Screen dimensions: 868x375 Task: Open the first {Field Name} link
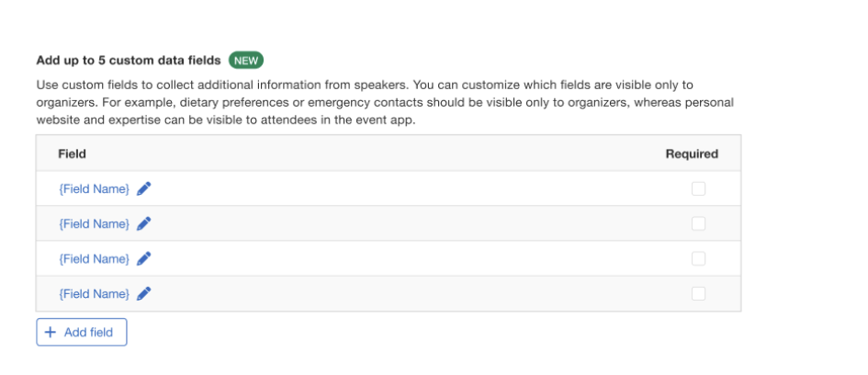(x=94, y=188)
